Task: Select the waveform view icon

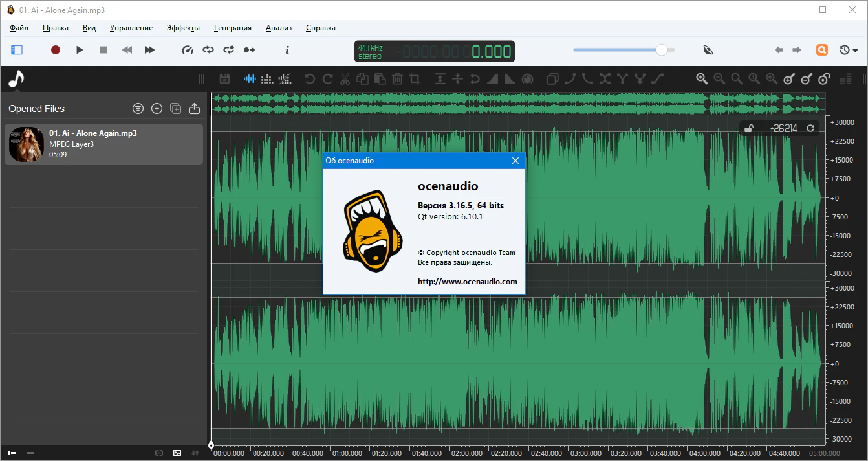Action: [250, 79]
